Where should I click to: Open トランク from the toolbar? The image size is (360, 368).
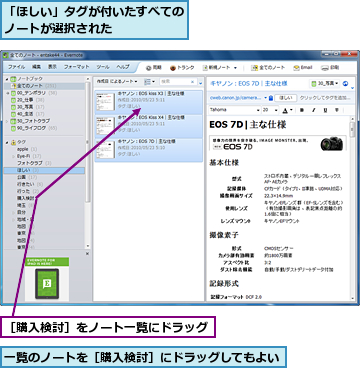point(182,68)
